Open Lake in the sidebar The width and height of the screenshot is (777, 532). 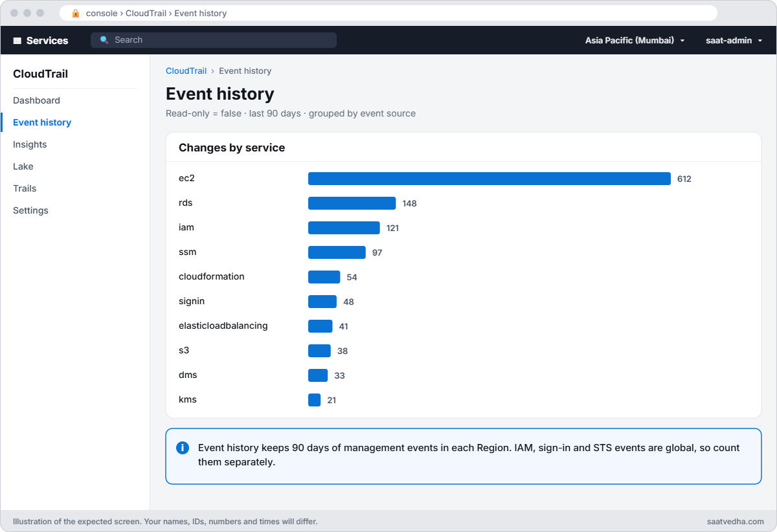(x=23, y=166)
